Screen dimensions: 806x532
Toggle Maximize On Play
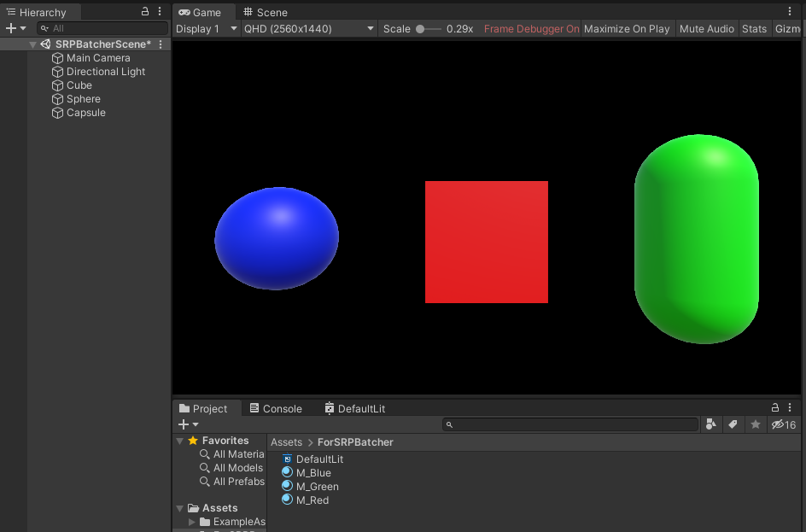627,29
